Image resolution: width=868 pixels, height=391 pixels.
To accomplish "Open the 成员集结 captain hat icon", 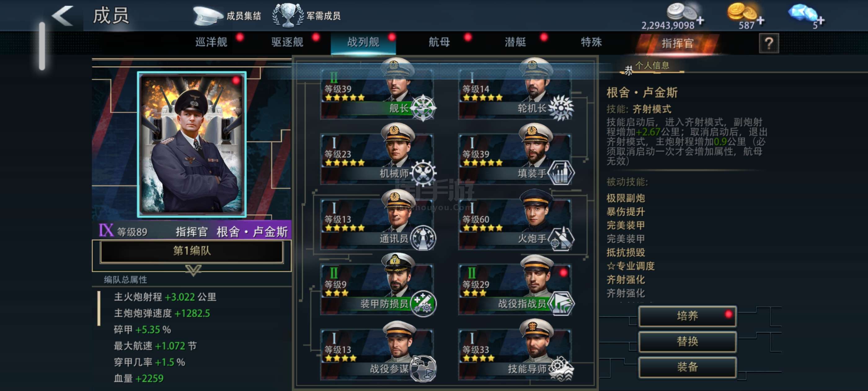I will (208, 16).
